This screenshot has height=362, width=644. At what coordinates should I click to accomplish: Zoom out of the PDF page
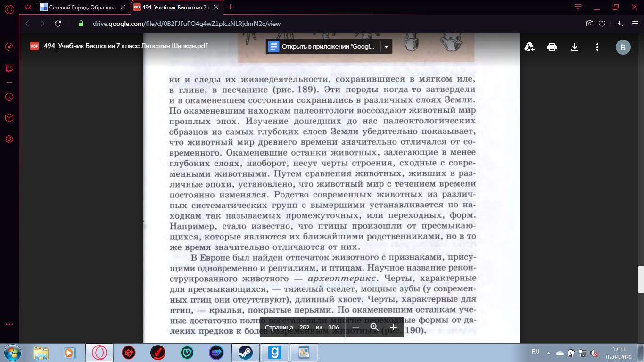pyautogui.click(x=356, y=327)
